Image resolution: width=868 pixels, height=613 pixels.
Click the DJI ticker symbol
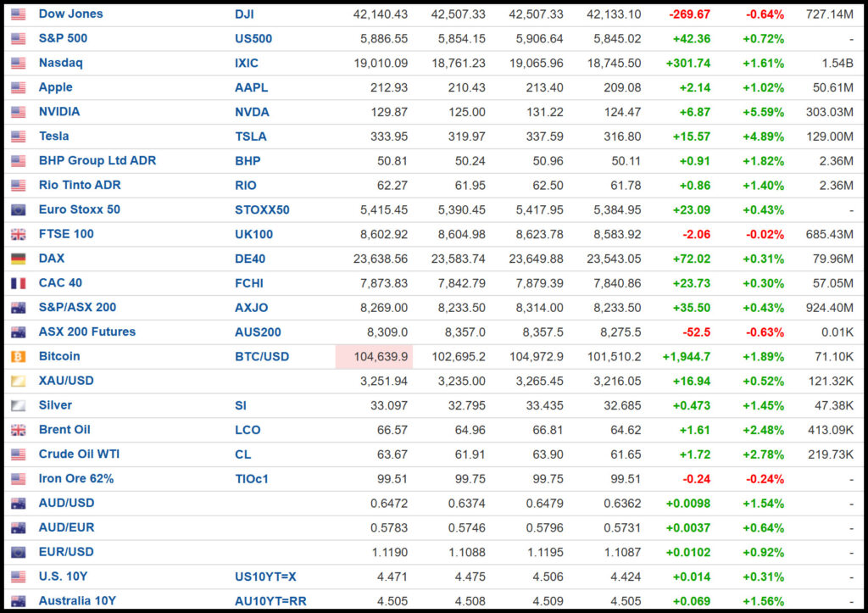[244, 14]
